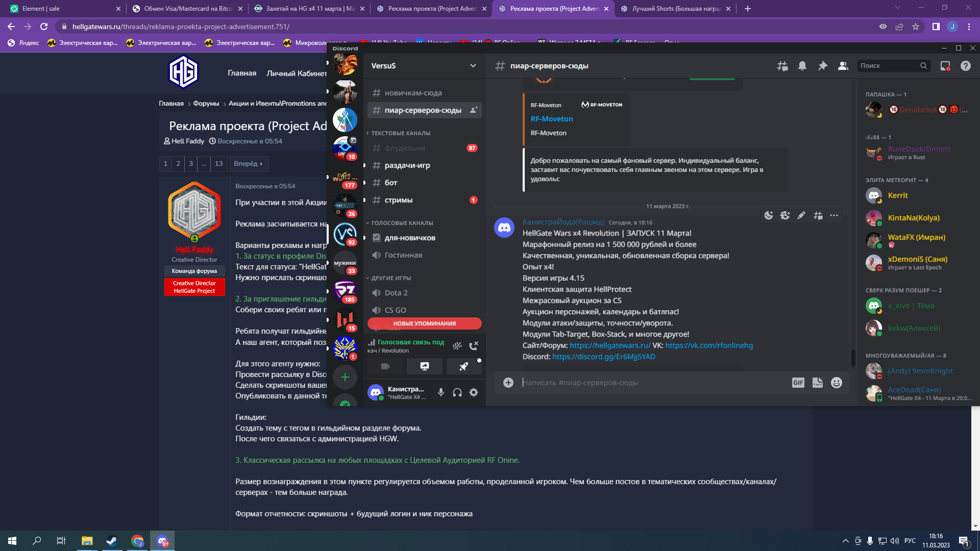
Task: Add super reaction to HellGate message
Action: tap(785, 215)
